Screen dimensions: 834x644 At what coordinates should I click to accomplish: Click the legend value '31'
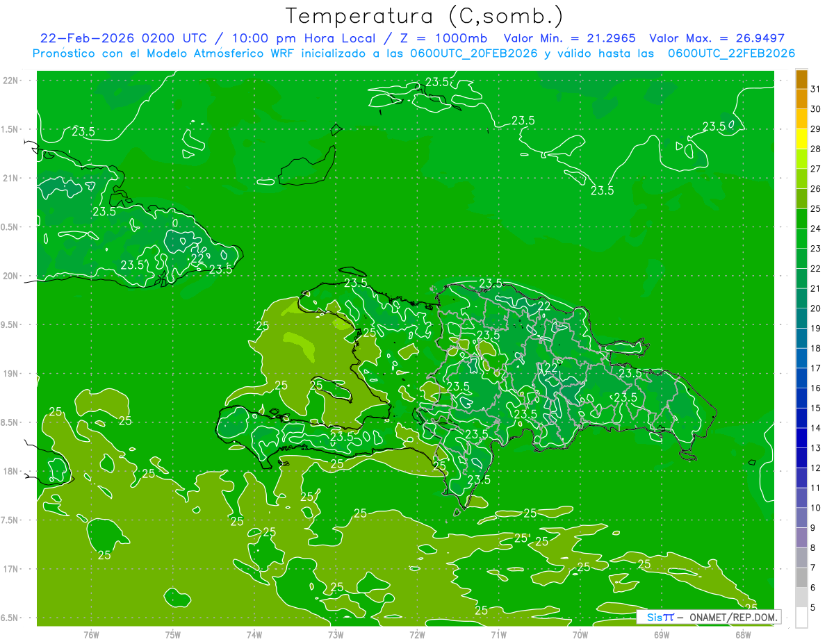[x=816, y=89]
